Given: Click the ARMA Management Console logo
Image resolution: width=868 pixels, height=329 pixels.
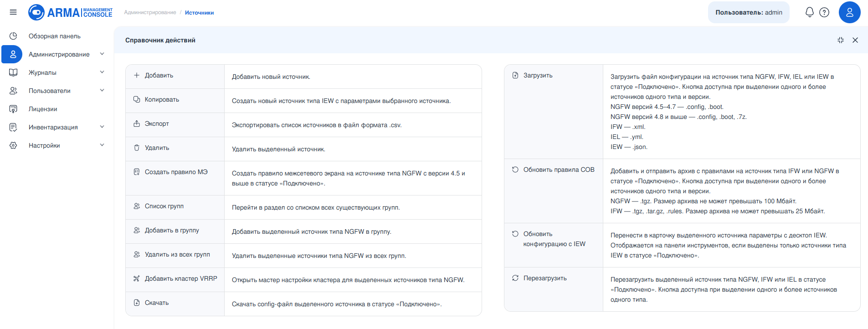Looking at the screenshot, I should (x=70, y=12).
